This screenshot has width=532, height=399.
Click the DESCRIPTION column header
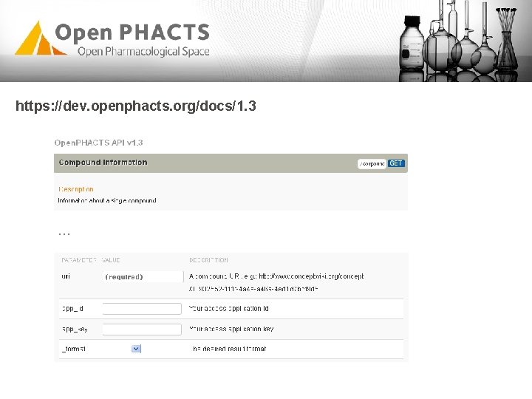[x=208, y=260]
